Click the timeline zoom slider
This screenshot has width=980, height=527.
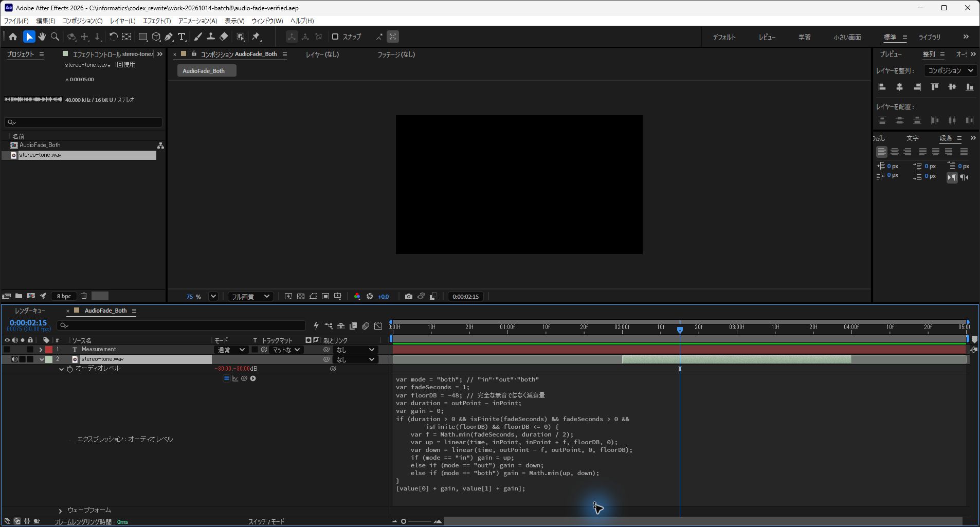416,521
